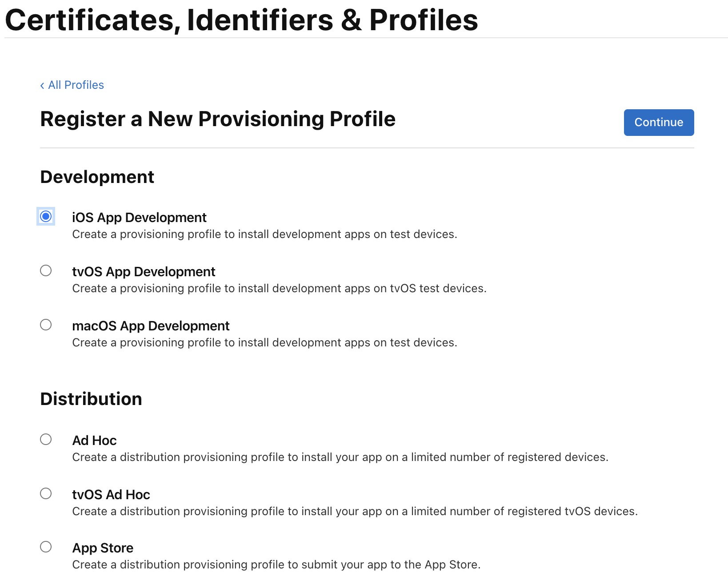Click the Certificates, Identifiers & Profiles heading

241,20
